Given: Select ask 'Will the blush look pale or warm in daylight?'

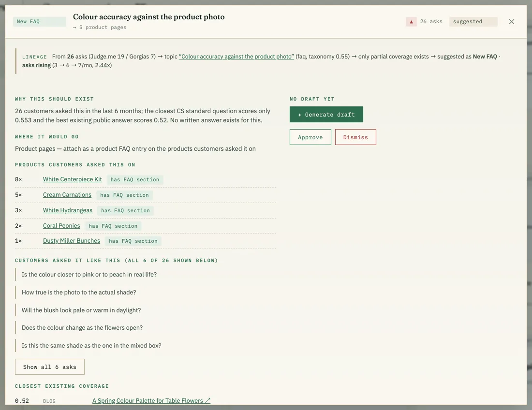Looking at the screenshot, I should pos(81,310).
